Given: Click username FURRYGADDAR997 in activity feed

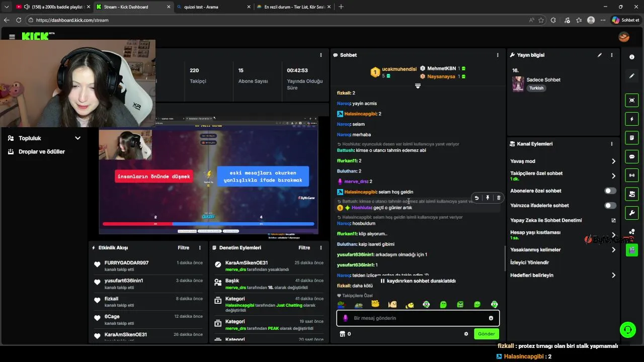Looking at the screenshot, I should click(126, 263).
